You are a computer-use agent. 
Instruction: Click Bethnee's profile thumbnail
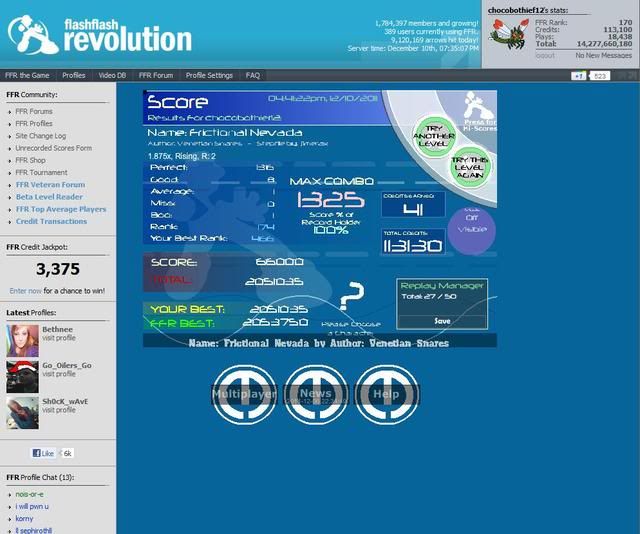click(x=22, y=342)
